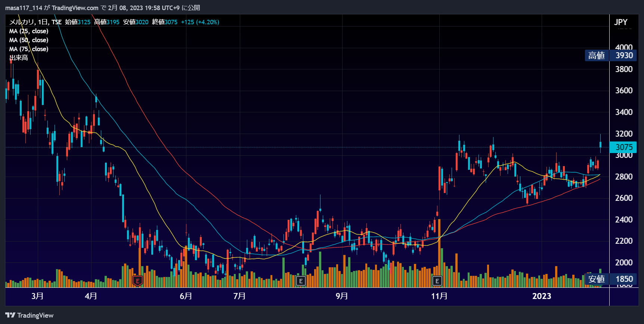The height and width of the screenshot is (324, 644).
Task: Click the E earnings marker in August
Action: (301, 281)
